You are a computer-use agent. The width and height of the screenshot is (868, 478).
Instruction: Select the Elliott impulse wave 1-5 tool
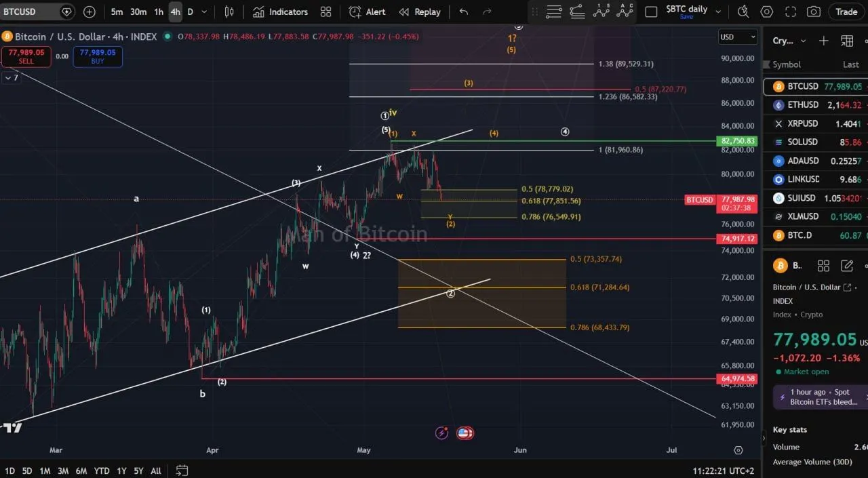(601, 10)
